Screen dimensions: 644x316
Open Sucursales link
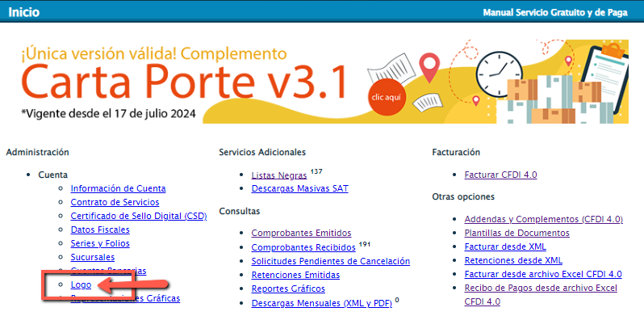tap(93, 257)
